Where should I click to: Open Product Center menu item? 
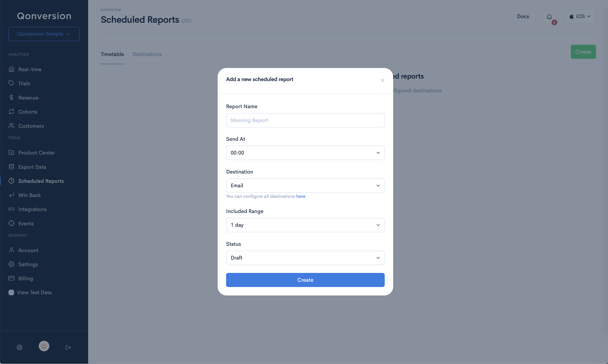36,153
